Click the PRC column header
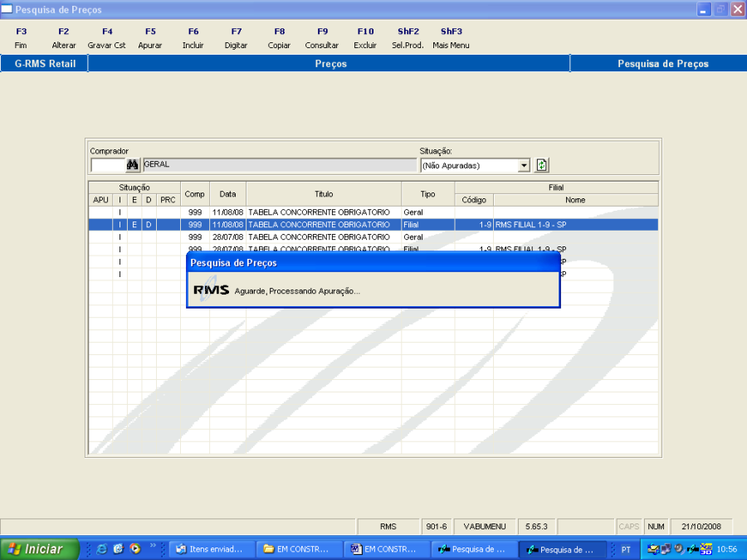The height and width of the screenshot is (560, 747). point(168,200)
